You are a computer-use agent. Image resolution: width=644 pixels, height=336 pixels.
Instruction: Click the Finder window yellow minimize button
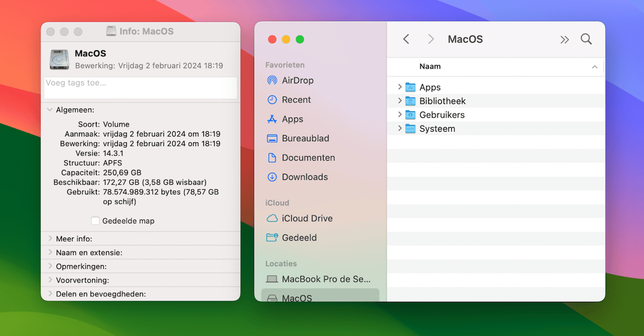(286, 39)
